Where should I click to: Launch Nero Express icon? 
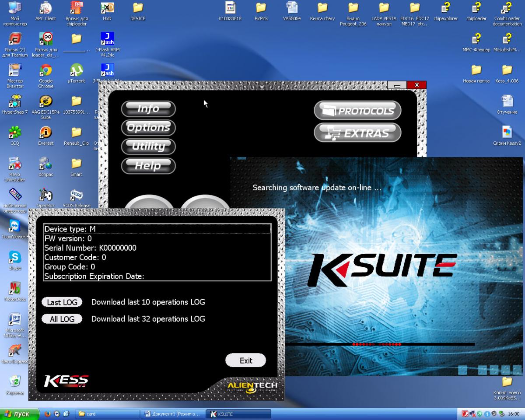pos(15,354)
